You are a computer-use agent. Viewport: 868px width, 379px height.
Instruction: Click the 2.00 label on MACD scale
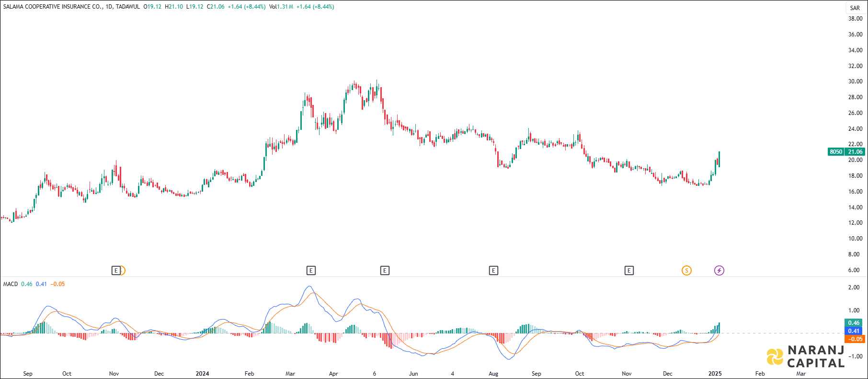click(x=854, y=287)
